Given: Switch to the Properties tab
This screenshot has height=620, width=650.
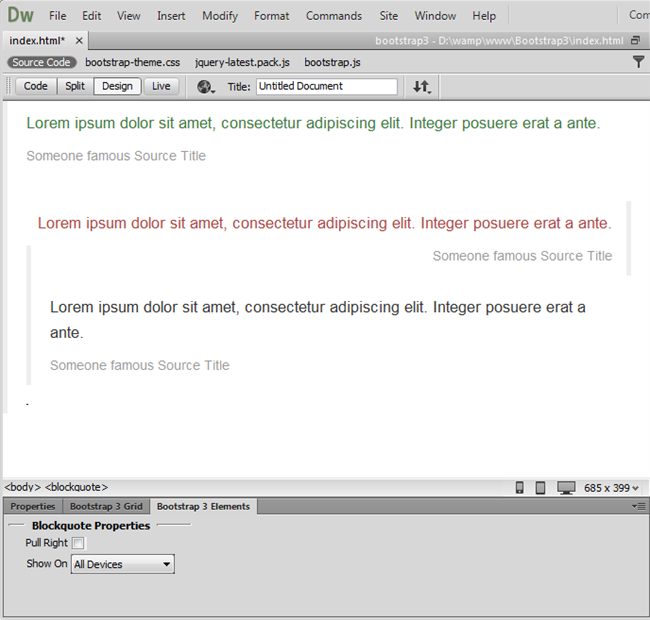Looking at the screenshot, I should tap(33, 506).
